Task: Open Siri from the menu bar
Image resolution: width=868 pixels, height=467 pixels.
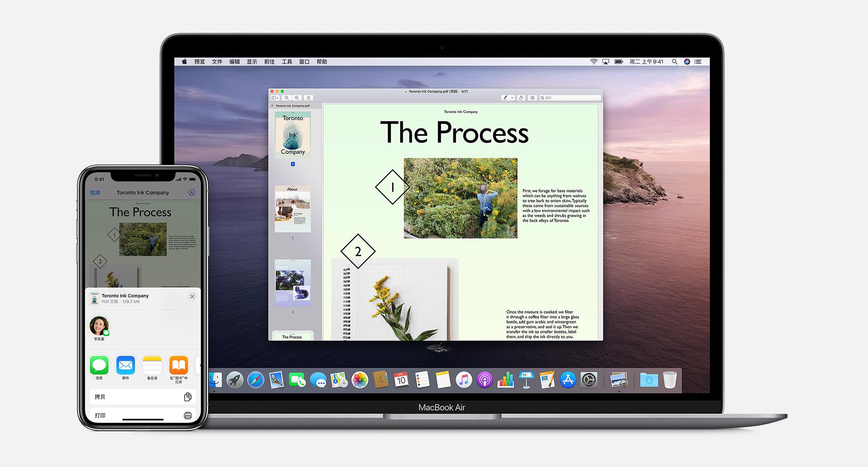Action: click(687, 62)
